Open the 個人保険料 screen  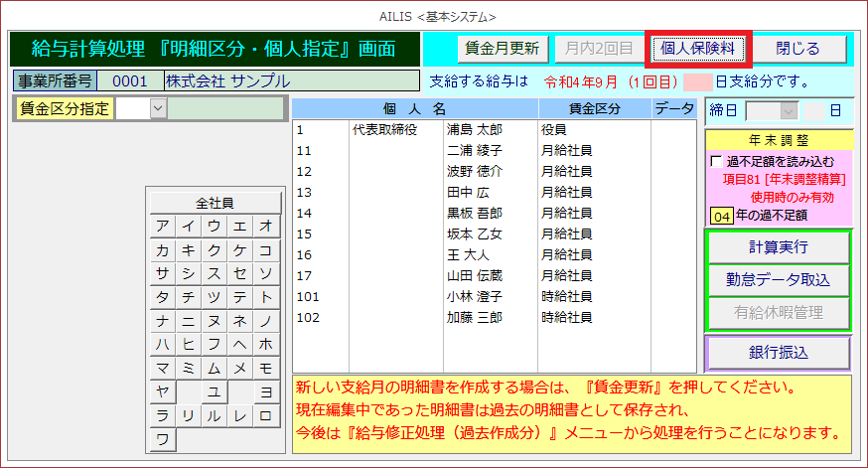698,49
